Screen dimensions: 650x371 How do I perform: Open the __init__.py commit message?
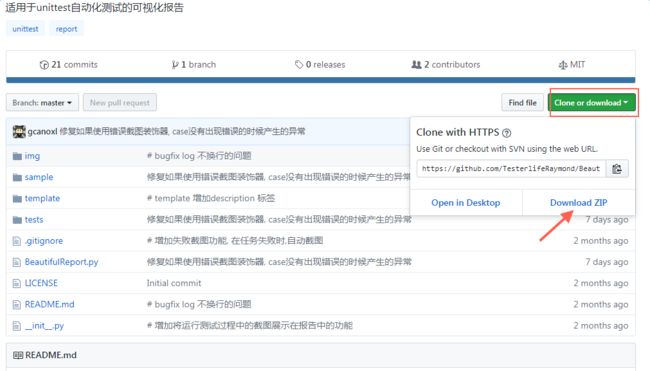pos(250,325)
